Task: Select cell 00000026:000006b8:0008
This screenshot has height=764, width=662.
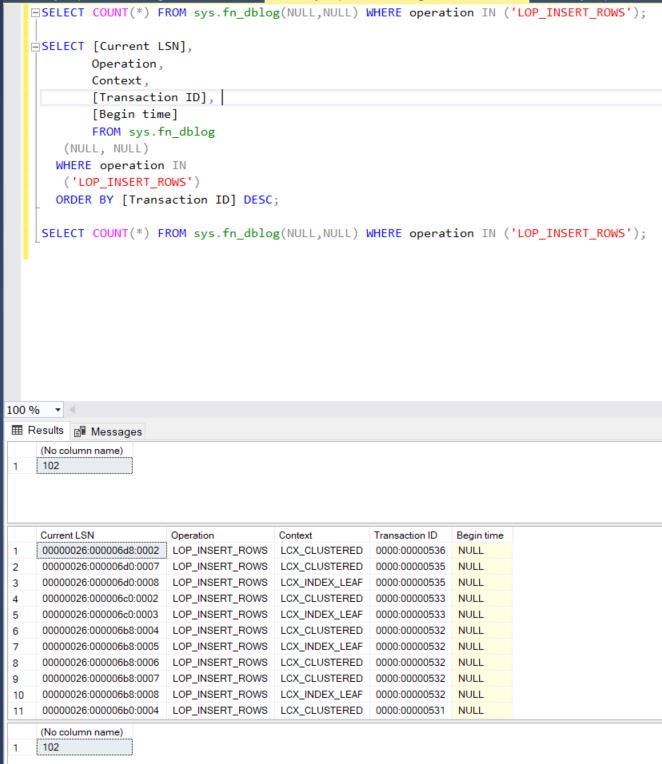Action: tap(101, 694)
